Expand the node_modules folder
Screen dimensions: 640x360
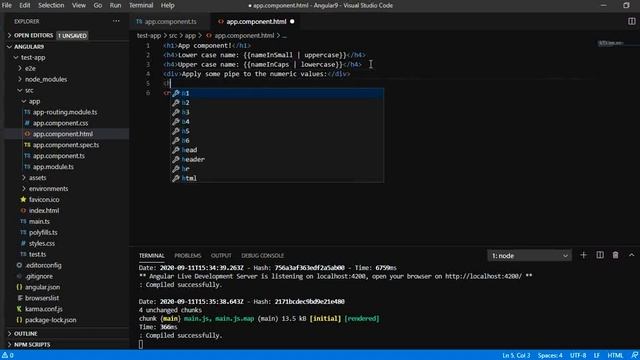(67, 79)
